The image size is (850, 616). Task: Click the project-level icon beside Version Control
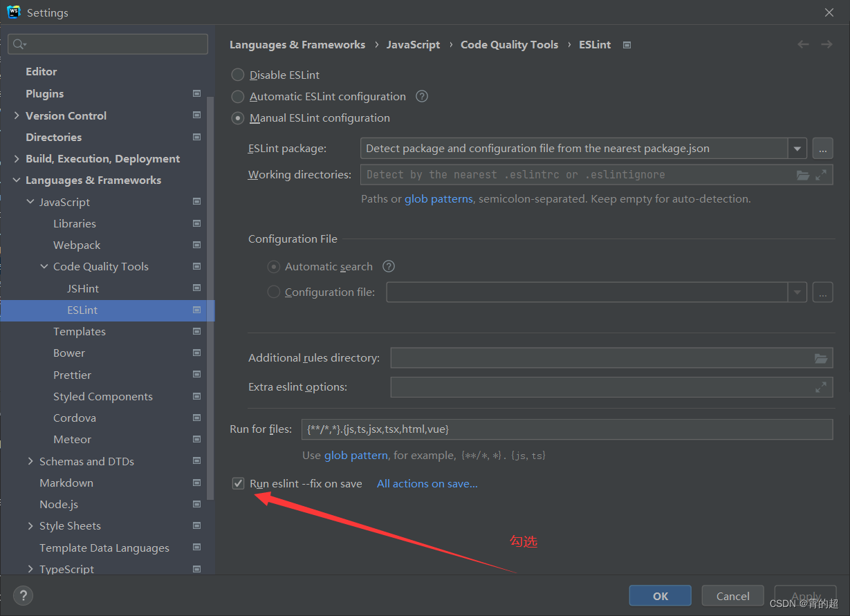pos(197,115)
